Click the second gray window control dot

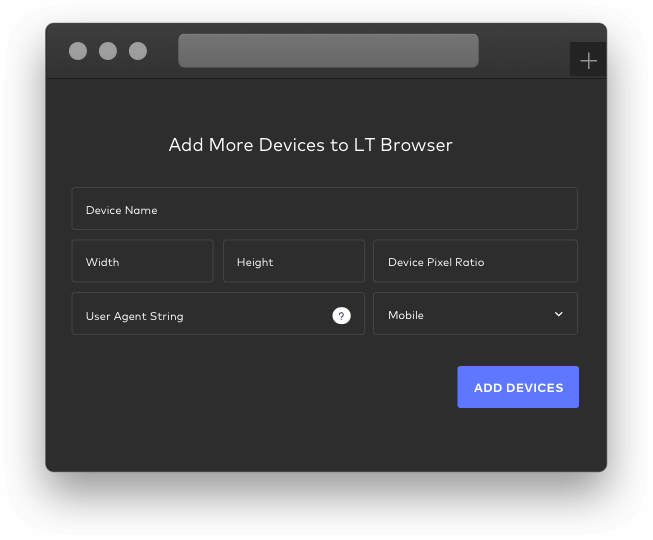click(x=108, y=51)
